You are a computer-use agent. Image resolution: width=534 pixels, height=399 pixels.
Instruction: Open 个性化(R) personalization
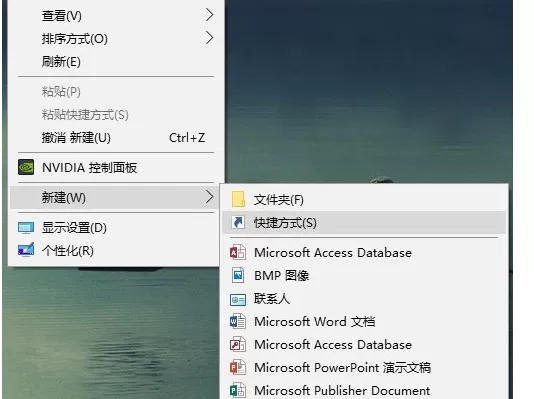68,251
